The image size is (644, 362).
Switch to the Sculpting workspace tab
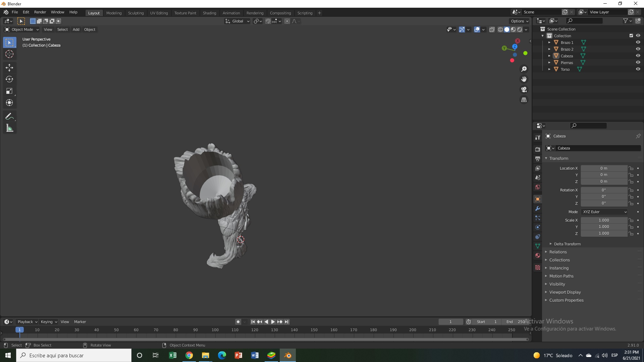[136, 13]
